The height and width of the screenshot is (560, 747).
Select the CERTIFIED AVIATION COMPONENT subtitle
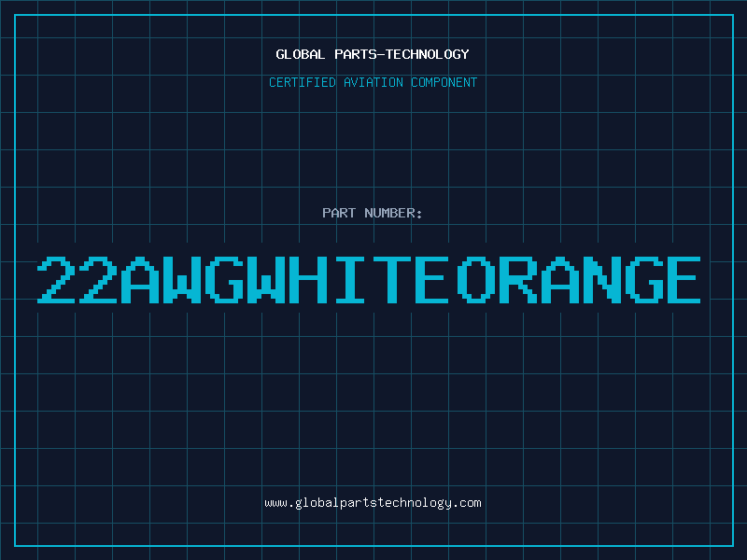(x=373, y=82)
